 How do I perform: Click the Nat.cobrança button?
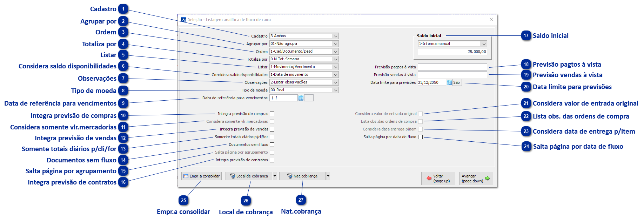tap(303, 176)
